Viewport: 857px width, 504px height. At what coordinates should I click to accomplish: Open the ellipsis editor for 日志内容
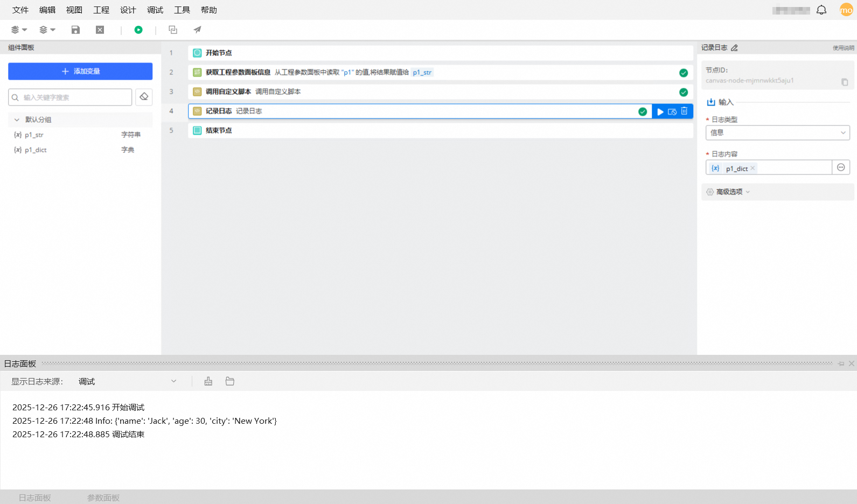841,167
